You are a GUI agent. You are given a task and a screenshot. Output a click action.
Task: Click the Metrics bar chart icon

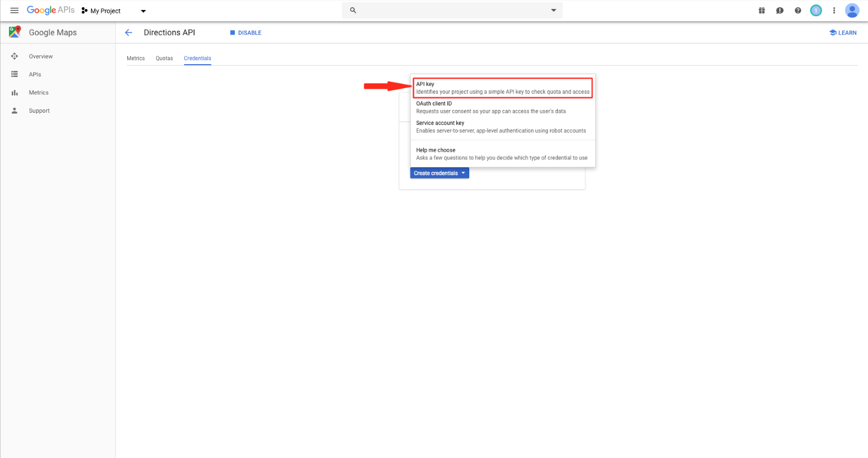[15, 93]
